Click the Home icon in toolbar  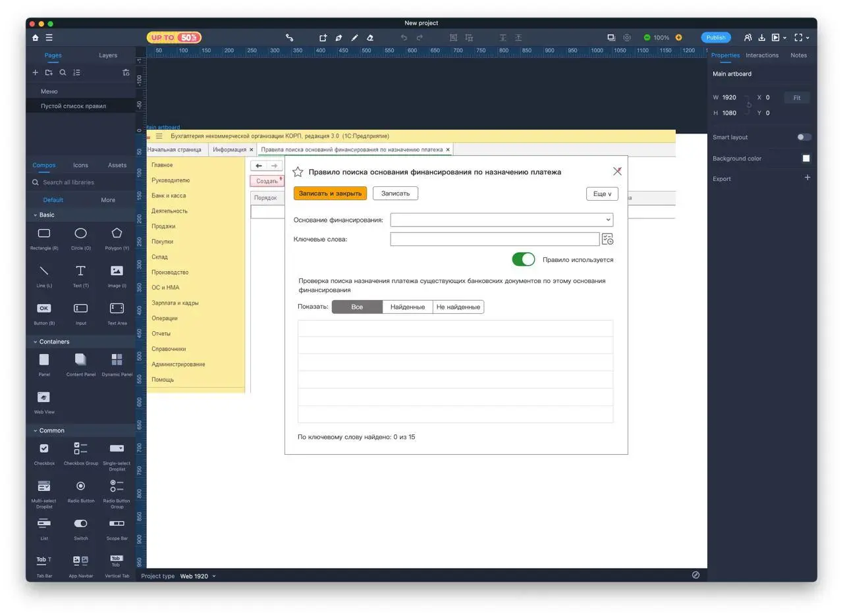[36, 38]
